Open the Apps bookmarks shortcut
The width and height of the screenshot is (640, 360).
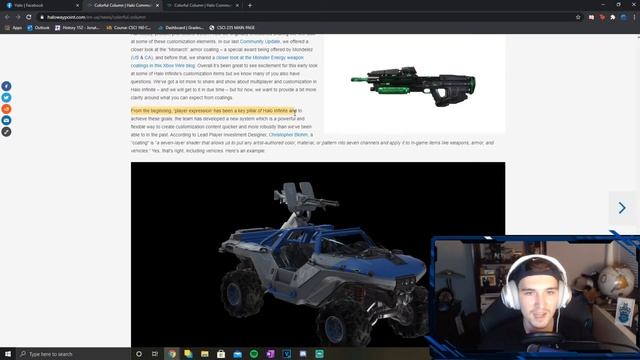tap(13, 28)
